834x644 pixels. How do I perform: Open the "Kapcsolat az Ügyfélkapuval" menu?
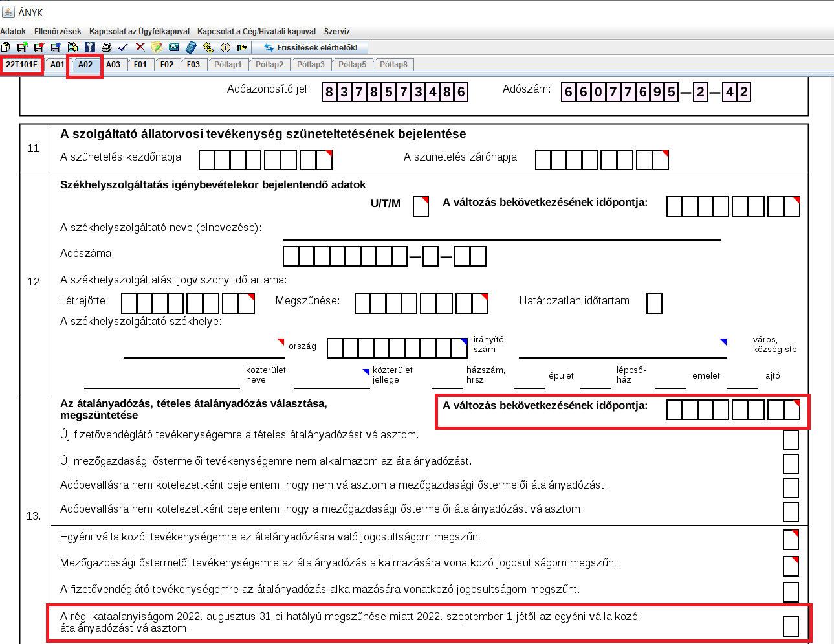click(139, 31)
